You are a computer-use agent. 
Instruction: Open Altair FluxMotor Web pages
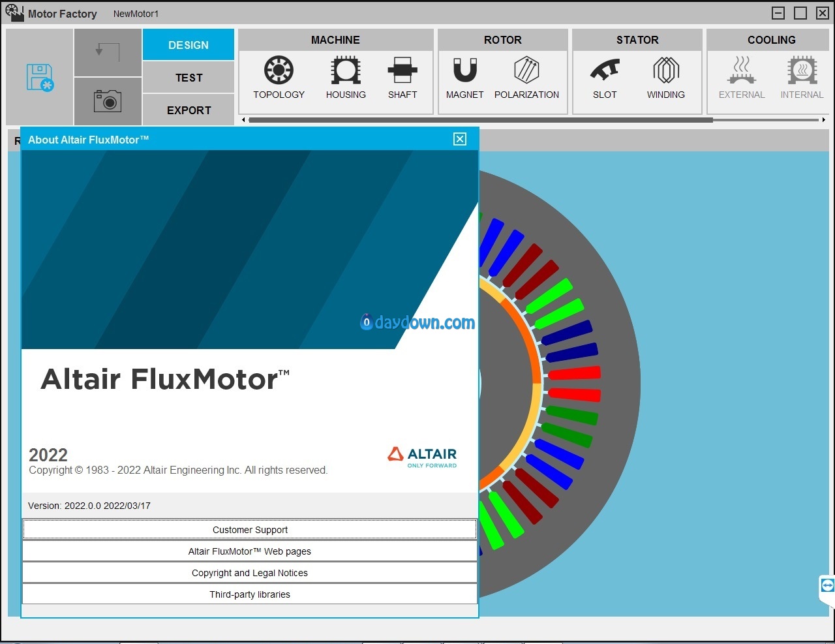[x=250, y=551]
